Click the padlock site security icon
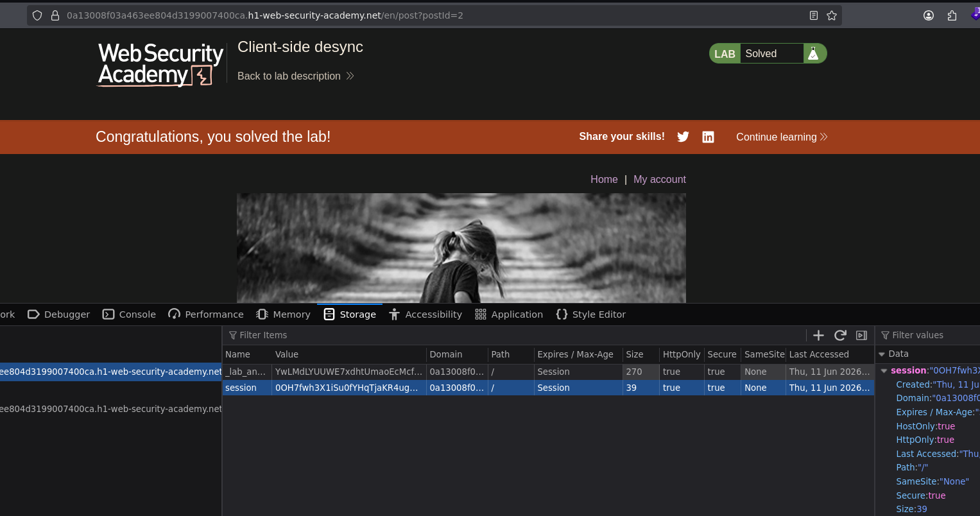 (x=55, y=15)
